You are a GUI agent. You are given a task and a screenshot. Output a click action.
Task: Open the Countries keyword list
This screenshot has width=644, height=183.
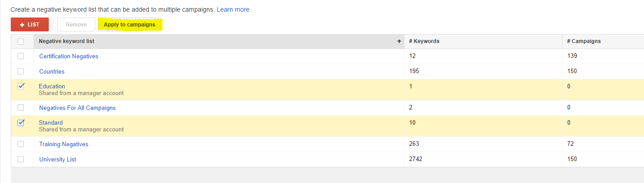click(52, 71)
